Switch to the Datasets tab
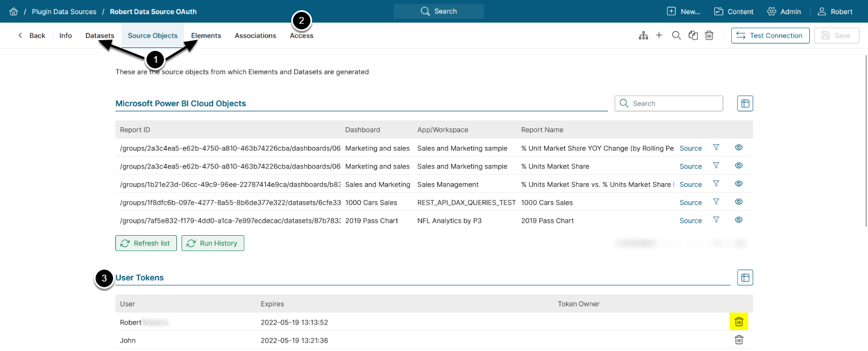The width and height of the screenshot is (868, 351). pos(100,36)
